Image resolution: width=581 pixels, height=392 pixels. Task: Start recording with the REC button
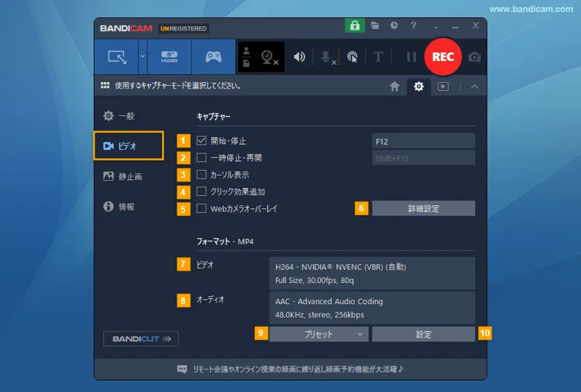click(443, 57)
